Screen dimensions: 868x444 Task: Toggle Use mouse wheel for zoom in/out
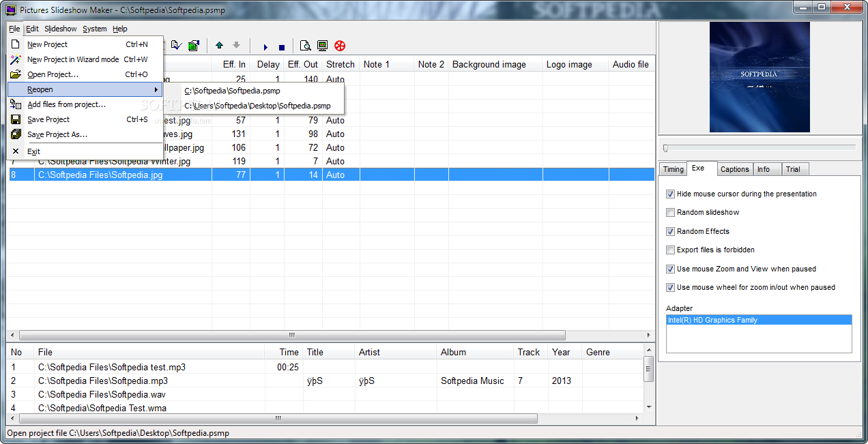point(671,287)
